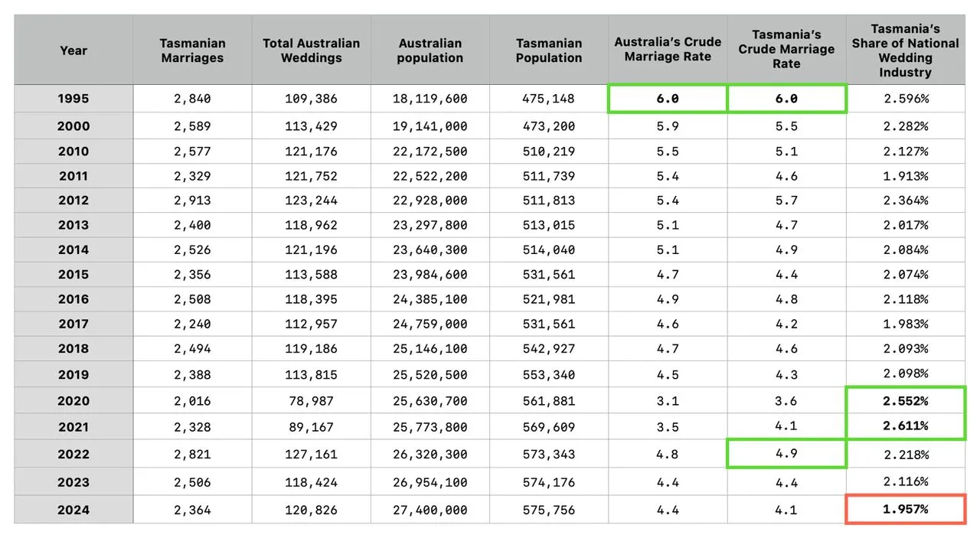Viewport: 980px width, 538px height.
Task: Click the Year column header
Action: pos(73,51)
